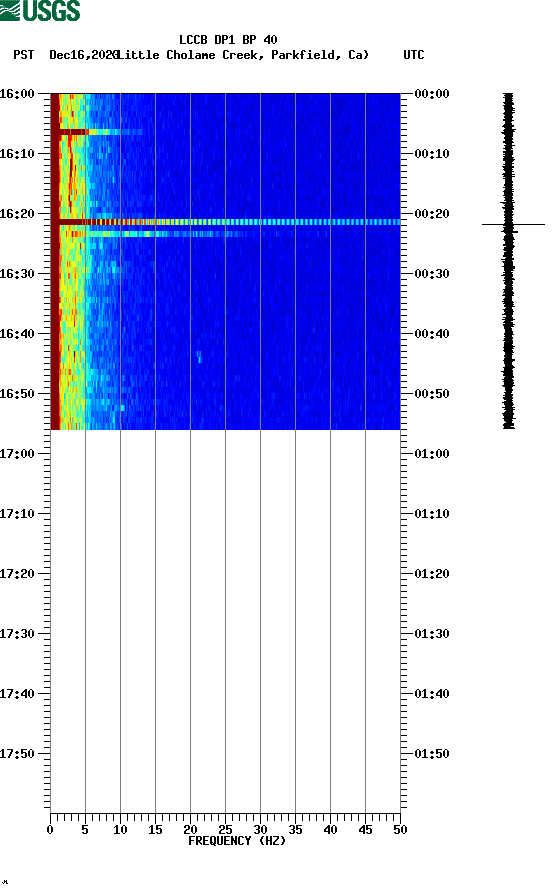Viewport: 552px width, 893px height.
Task: Click the '01:00' UTC time label
Action: pos(432,454)
